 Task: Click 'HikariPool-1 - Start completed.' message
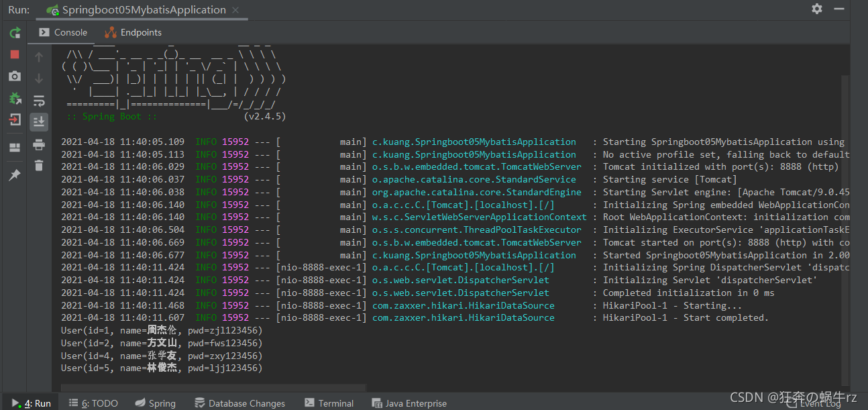pyautogui.click(x=686, y=317)
